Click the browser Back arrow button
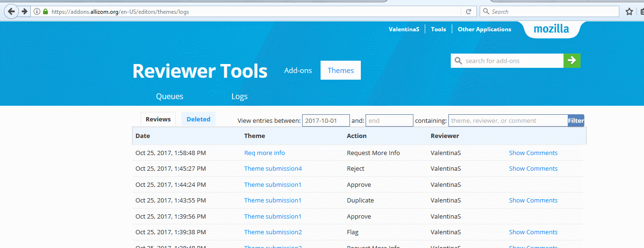This screenshot has width=644, height=248. tap(11, 11)
